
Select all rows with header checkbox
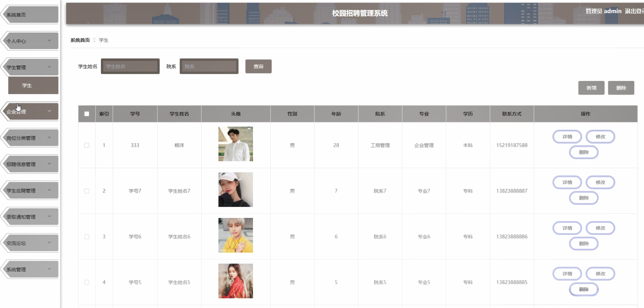(x=86, y=114)
